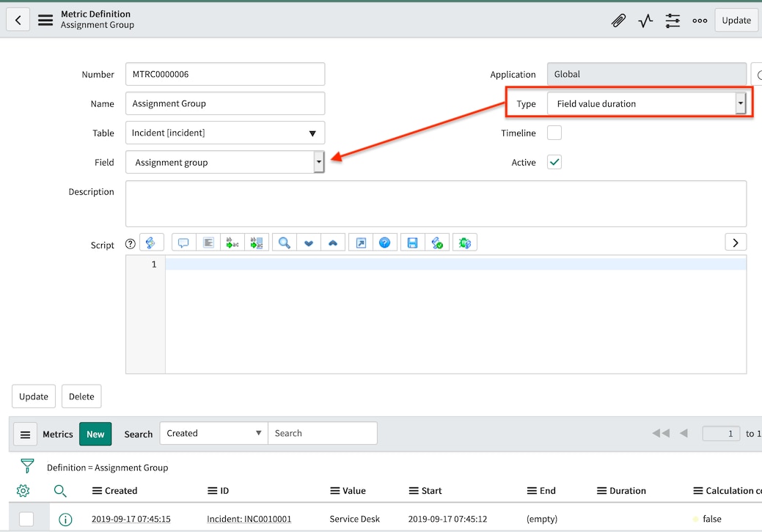Click the comment toggle toolbar icon
This screenshot has width=762, height=532.
183,243
